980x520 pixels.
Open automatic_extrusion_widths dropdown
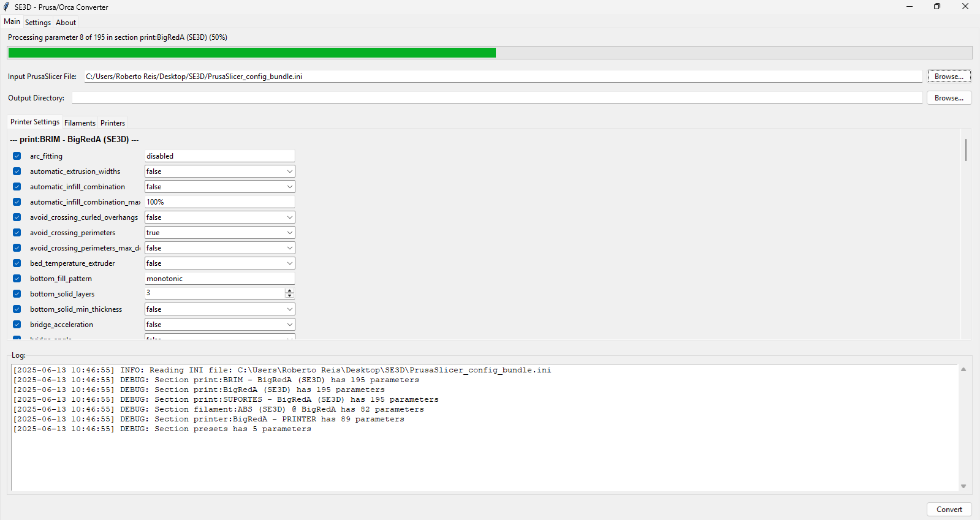click(219, 171)
